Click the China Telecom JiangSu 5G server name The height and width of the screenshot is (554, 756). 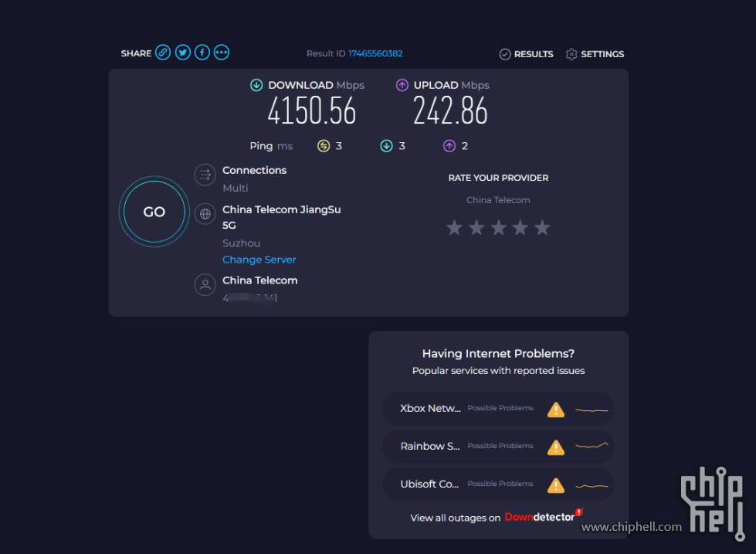282,217
